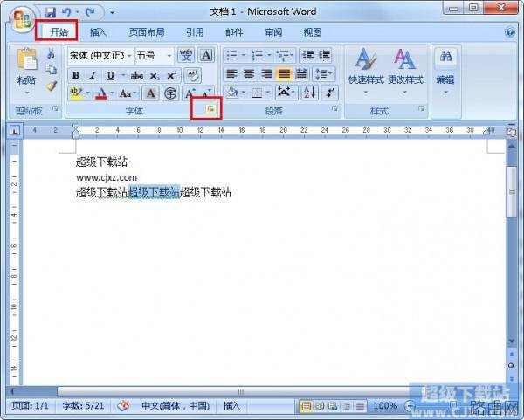Increase paragraph indent
Image resolution: width=524 pixels, height=420 pixels.
(325, 55)
